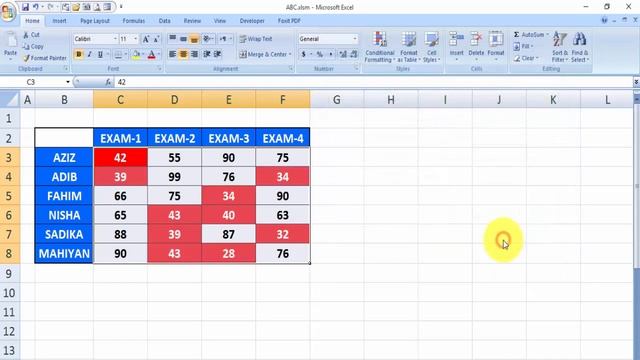Decrease cell indent
The height and width of the screenshot is (360, 640).
[x=207, y=54]
